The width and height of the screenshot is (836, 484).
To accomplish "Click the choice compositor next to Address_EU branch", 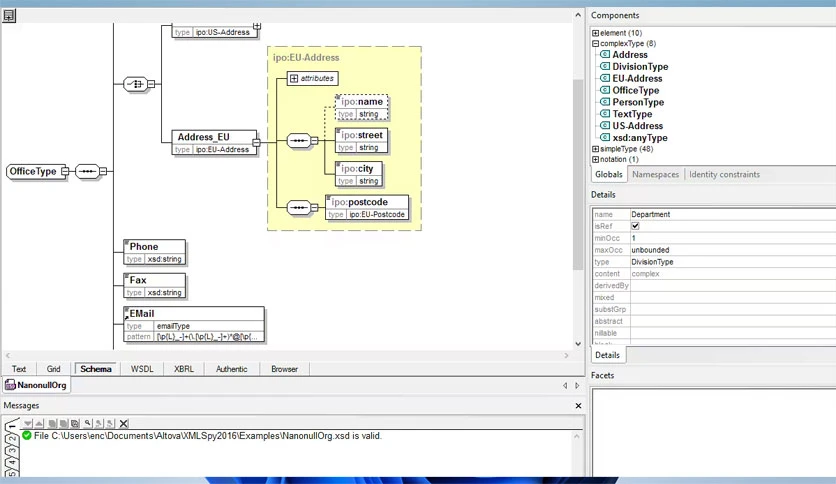I will (x=135, y=84).
